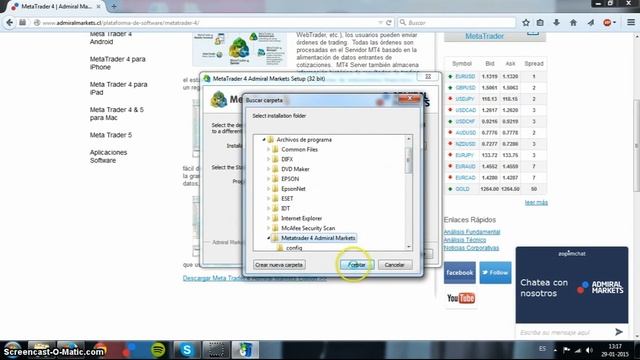Click AUDUSD symbol in quotes table
Screen dimensions: 640x360
coord(466,133)
